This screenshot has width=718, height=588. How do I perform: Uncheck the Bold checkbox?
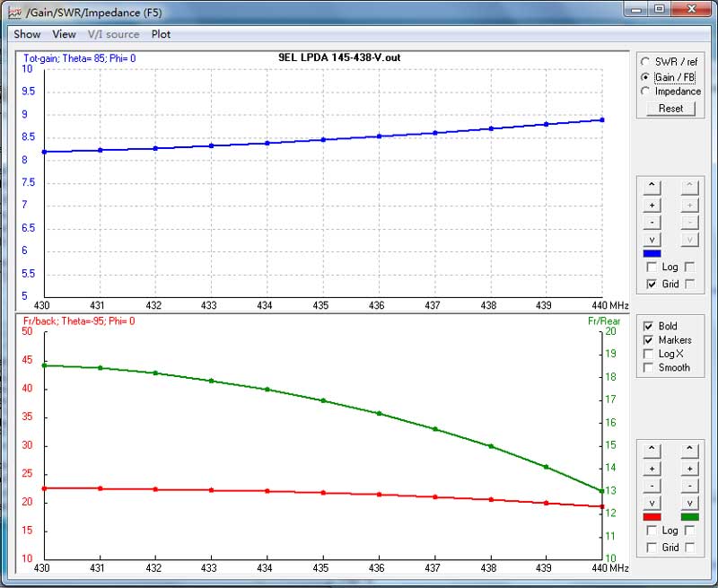(x=648, y=326)
